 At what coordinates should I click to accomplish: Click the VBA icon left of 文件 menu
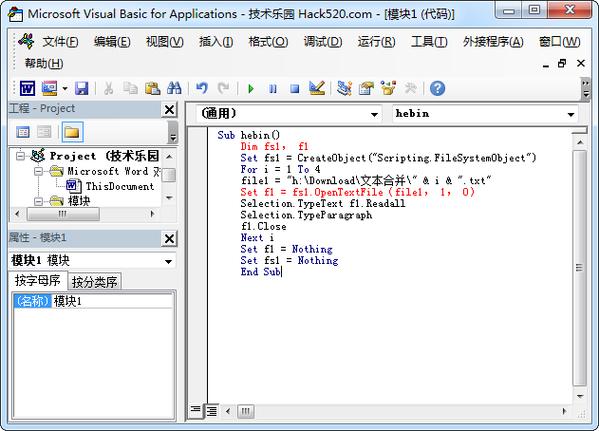(26, 41)
